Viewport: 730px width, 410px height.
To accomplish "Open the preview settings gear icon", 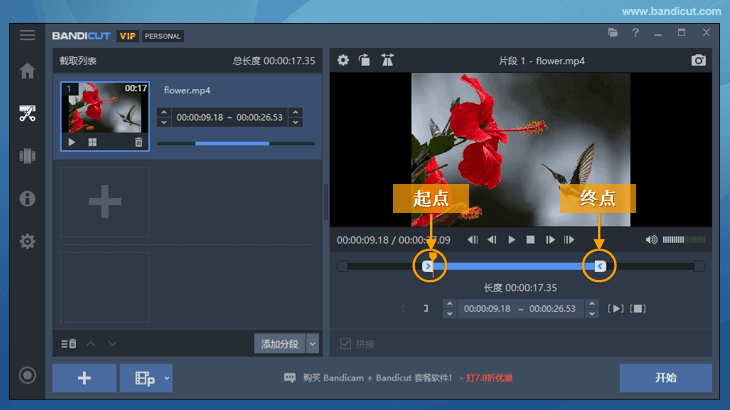I will point(343,60).
